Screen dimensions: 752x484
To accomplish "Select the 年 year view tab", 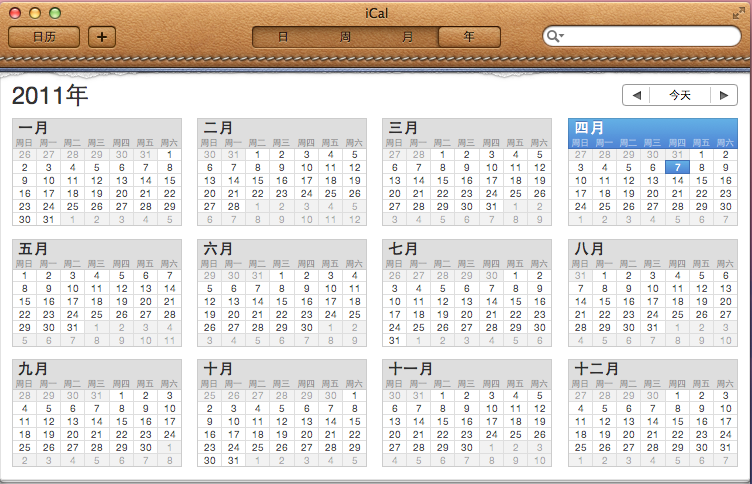I will pyautogui.click(x=469, y=37).
